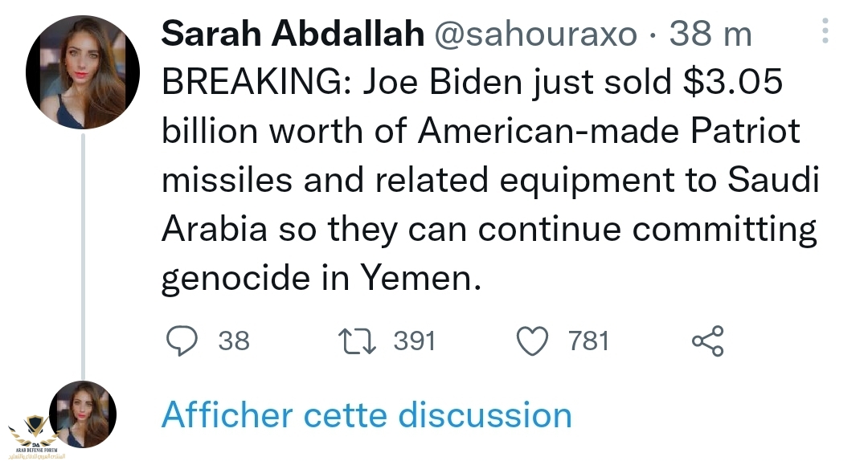
Task: Click the 38 m timestamp
Action: (x=710, y=35)
